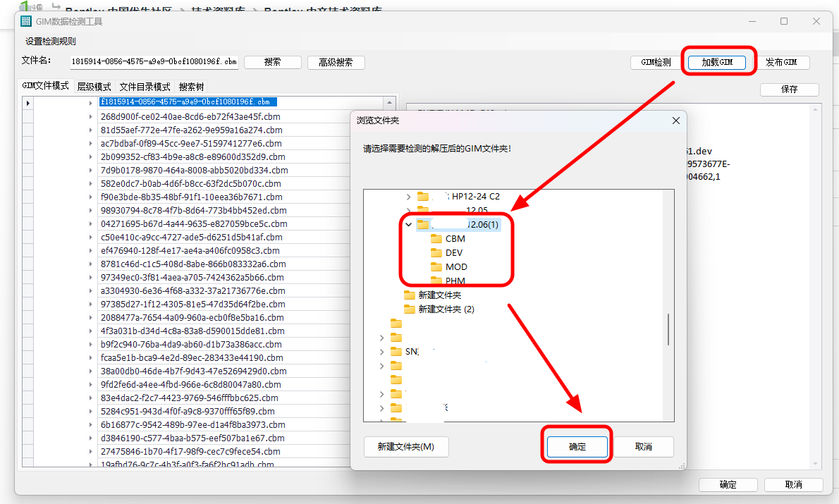This screenshot has width=839, height=504.
Task: Select b9f2c940-76ba-4da9-ab60-d1b73a386acc.cbm
Action: [x=191, y=344]
